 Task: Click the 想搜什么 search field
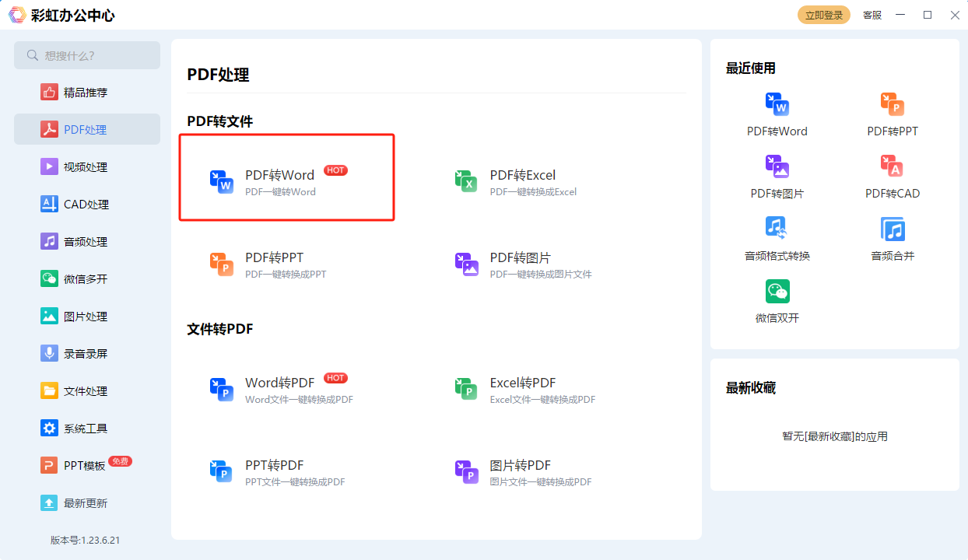point(87,55)
